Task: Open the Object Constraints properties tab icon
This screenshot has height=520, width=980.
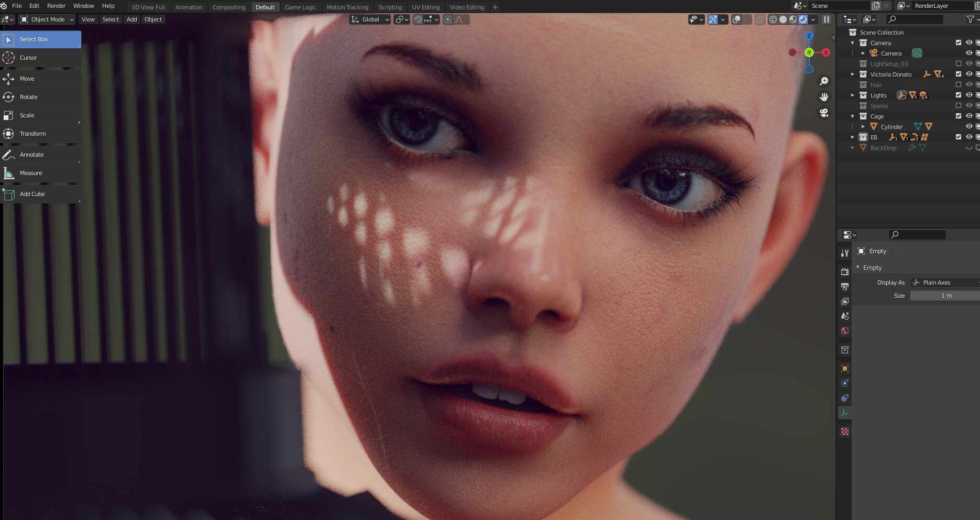Action: pyautogui.click(x=844, y=398)
